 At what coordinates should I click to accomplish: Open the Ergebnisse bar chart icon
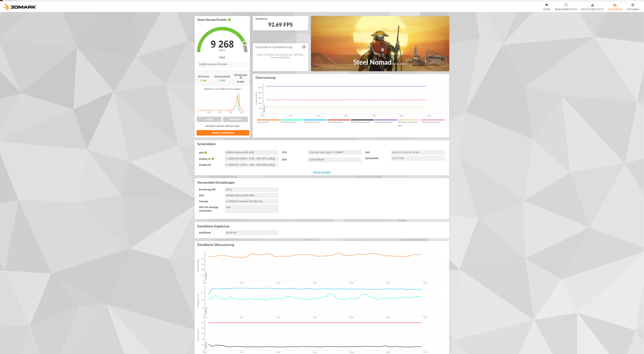click(615, 5)
